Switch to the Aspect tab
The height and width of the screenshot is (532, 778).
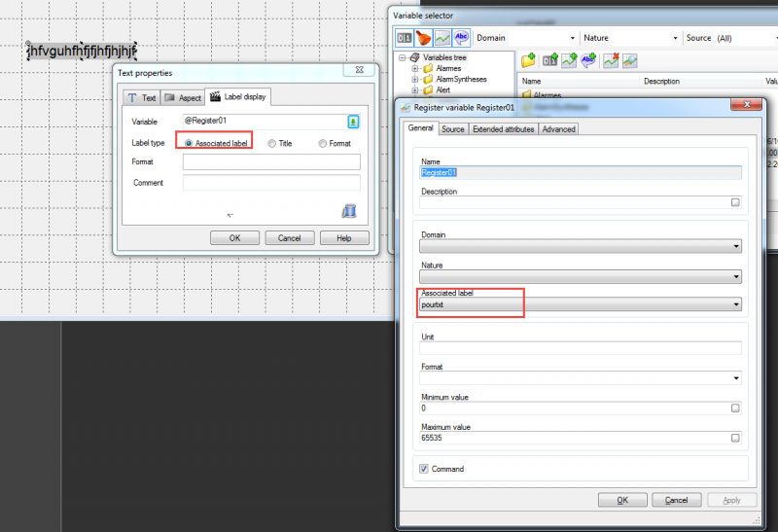tap(183, 98)
